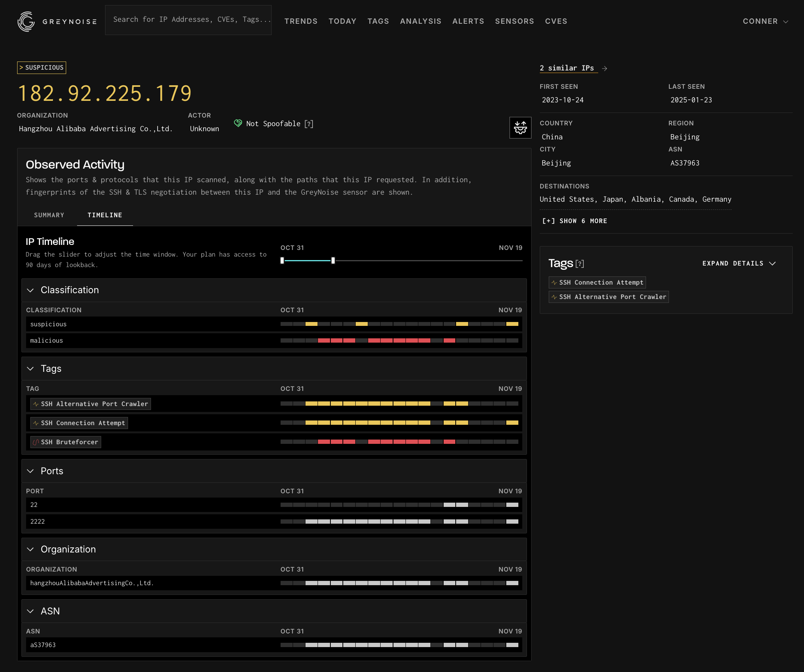Click port 2222 row label
This screenshot has height=672, width=804.
coord(37,522)
